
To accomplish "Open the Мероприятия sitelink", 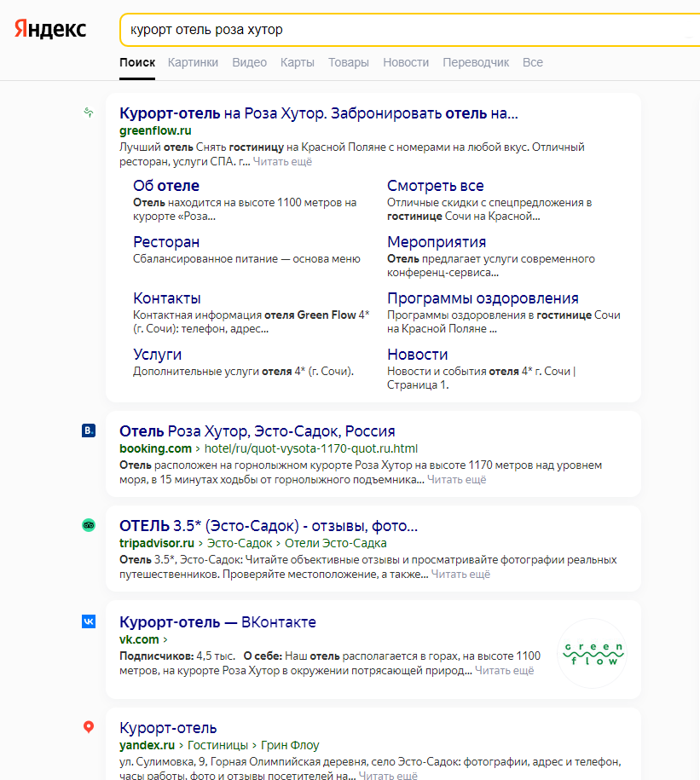I will (437, 242).
